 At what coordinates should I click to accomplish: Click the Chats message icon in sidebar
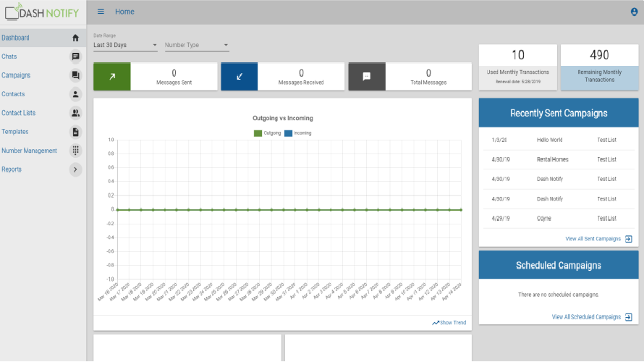(75, 56)
